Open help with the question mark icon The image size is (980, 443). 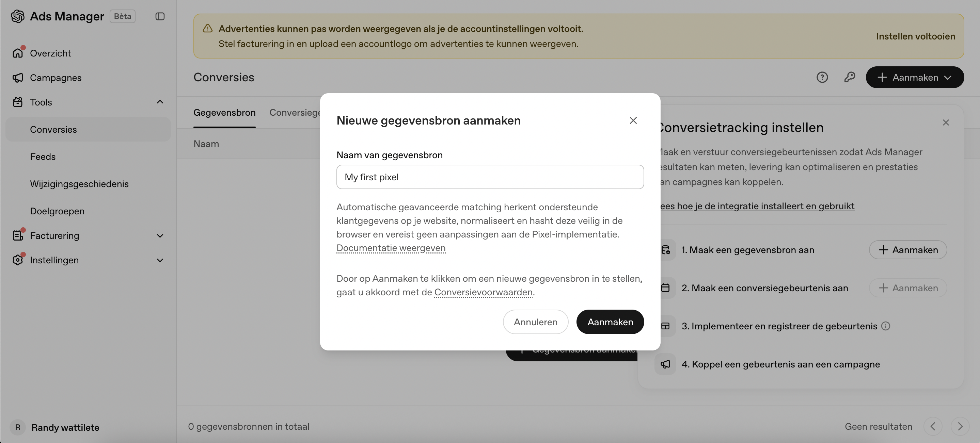(822, 77)
